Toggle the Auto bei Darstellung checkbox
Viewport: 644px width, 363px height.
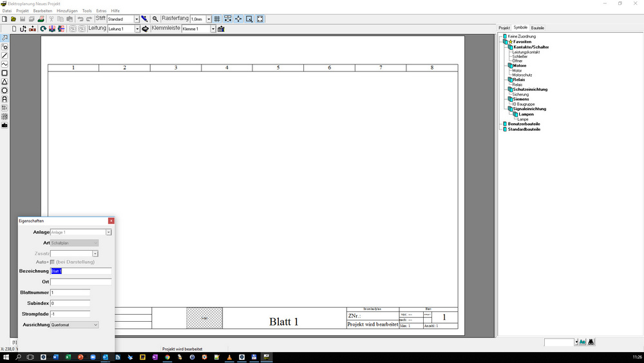[53, 262]
